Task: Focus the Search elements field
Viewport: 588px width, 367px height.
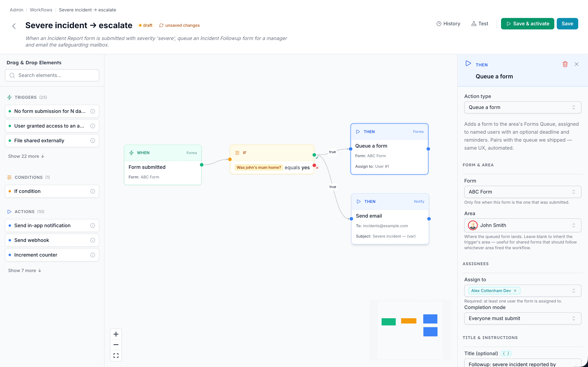Action: [52, 75]
